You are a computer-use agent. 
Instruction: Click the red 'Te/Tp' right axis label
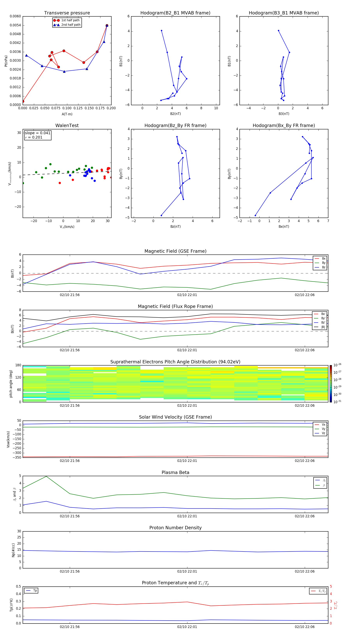(x=336, y=605)
